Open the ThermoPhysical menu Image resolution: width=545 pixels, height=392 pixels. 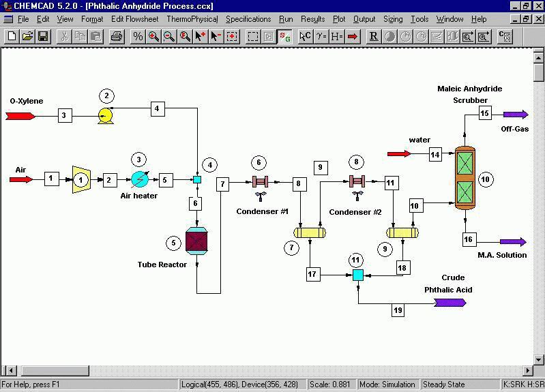tap(192, 19)
